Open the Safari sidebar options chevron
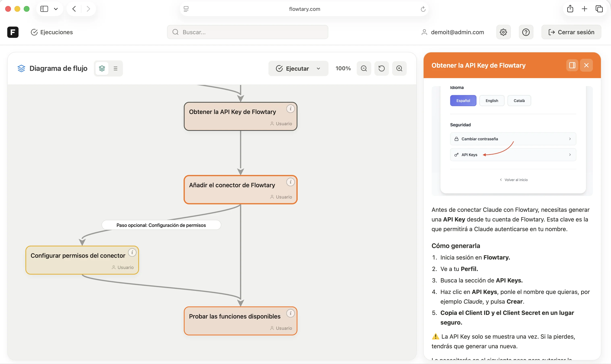The height and width of the screenshot is (364, 611). pos(56,9)
